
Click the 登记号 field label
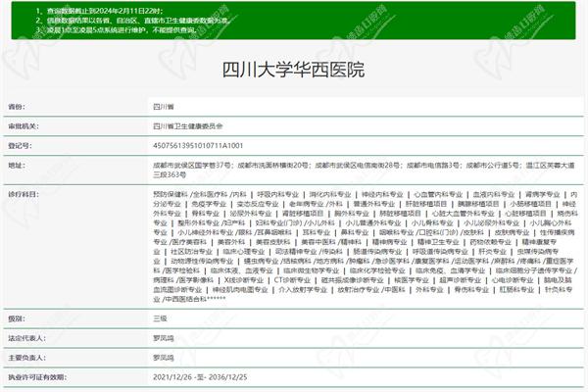point(17,145)
